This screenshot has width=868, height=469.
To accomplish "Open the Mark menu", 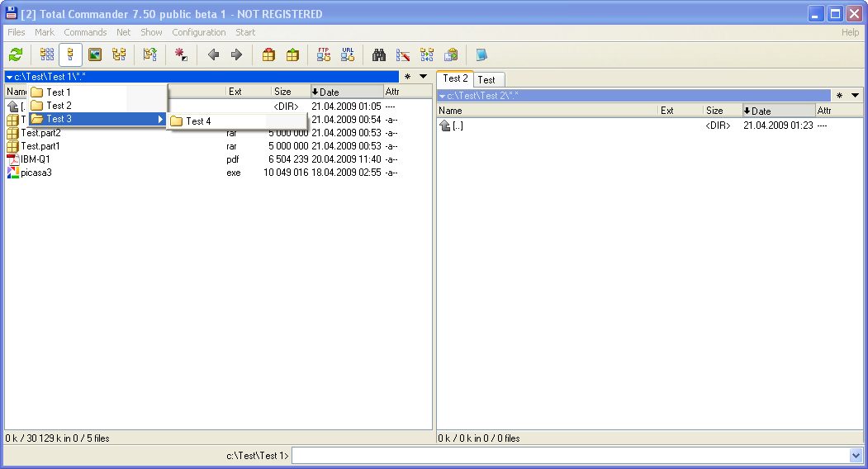I will [x=45, y=32].
